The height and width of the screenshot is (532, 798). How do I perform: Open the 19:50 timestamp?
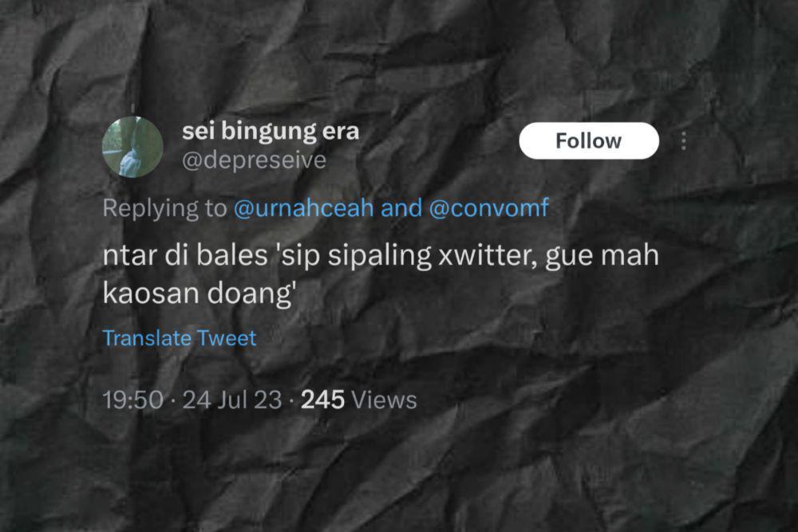point(132,400)
